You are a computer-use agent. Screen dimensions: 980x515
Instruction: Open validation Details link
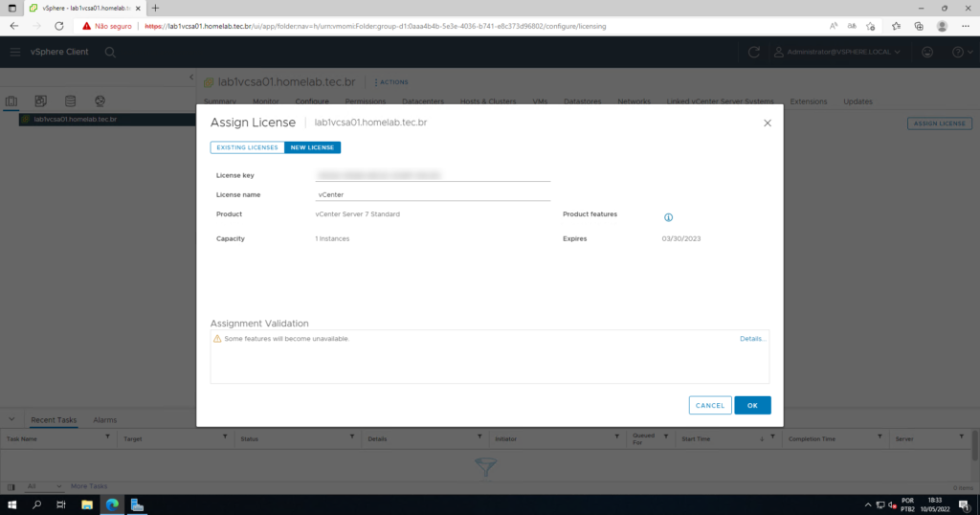tap(752, 339)
